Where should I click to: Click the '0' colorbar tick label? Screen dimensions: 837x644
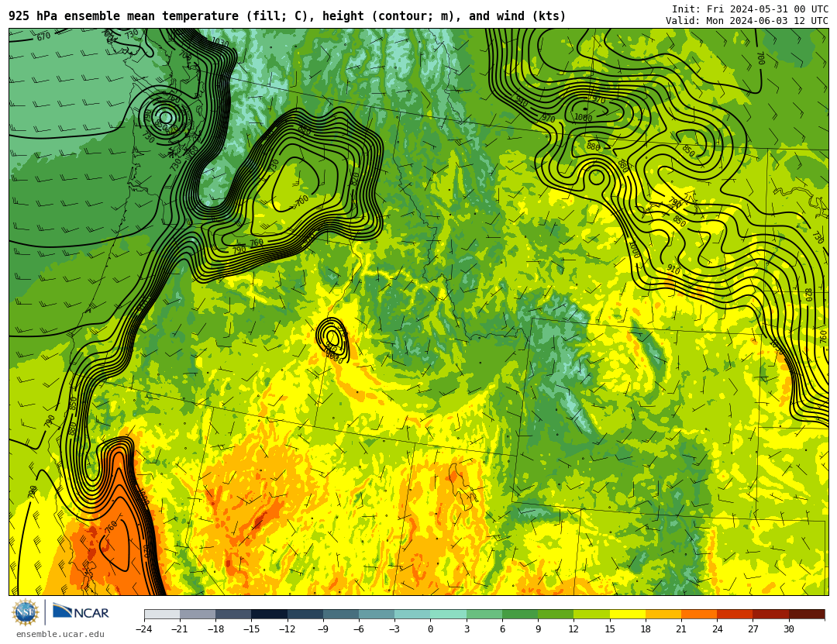430,629
